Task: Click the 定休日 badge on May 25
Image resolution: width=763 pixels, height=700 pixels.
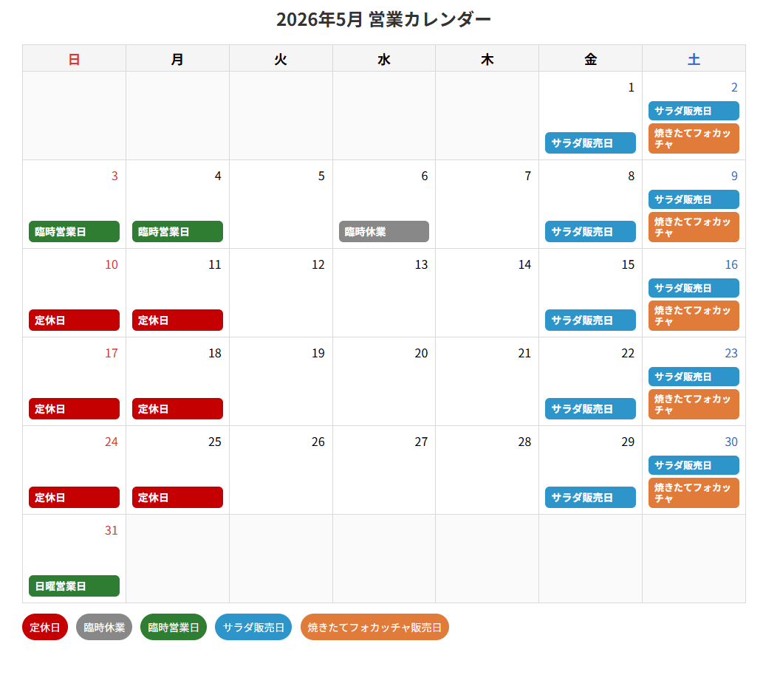Action: pos(177,497)
